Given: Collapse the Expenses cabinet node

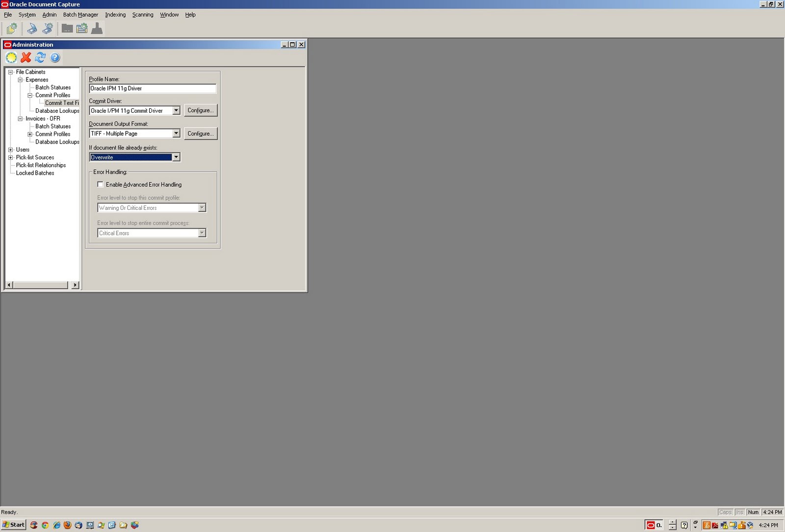Looking at the screenshot, I should (x=20, y=79).
